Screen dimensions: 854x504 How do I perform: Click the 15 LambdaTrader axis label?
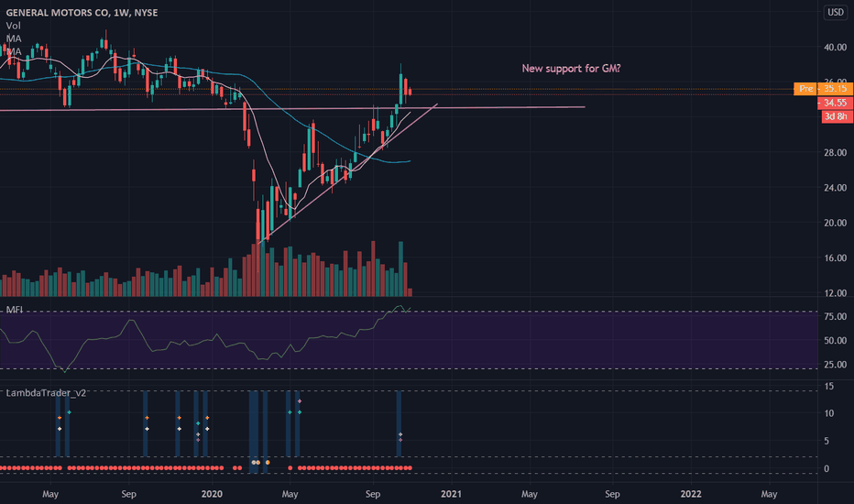coord(828,387)
